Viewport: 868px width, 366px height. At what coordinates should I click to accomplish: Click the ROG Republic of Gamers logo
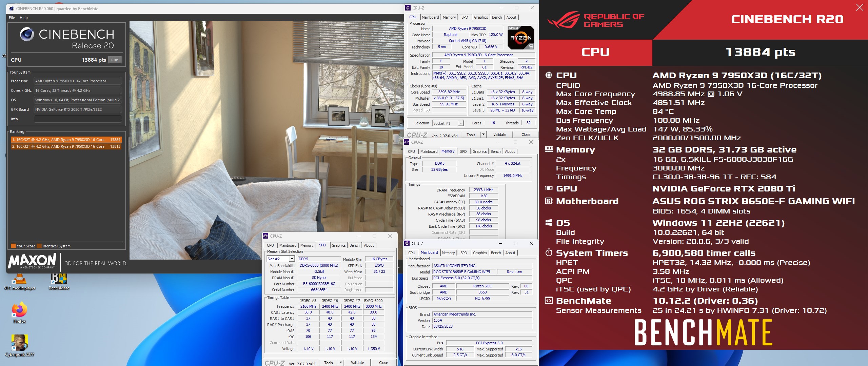tap(596, 20)
